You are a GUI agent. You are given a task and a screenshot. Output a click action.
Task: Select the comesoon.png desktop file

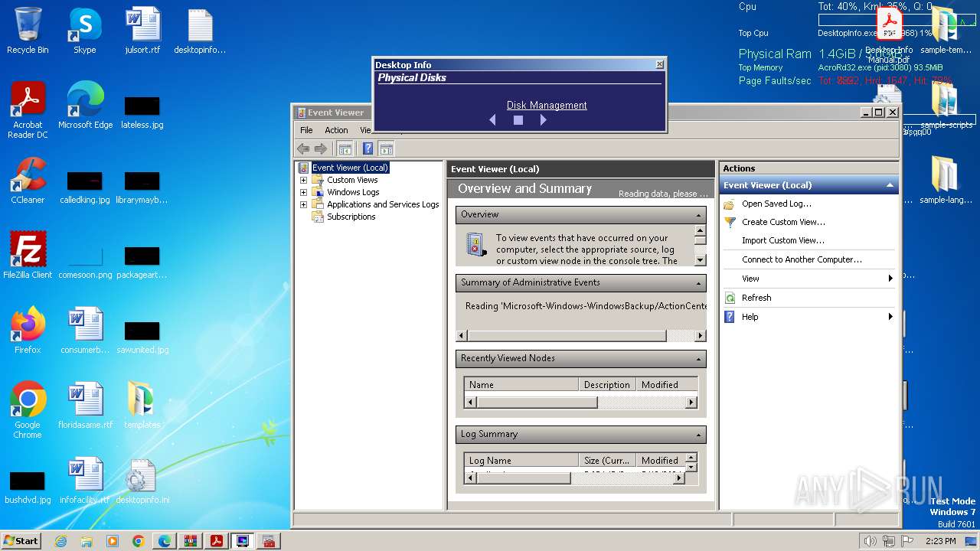point(85,262)
